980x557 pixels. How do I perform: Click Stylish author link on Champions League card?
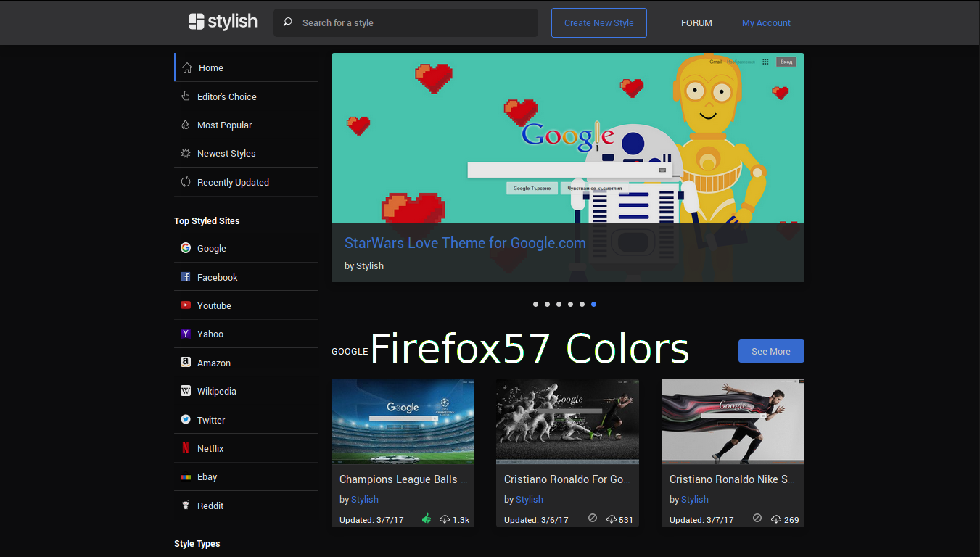point(365,499)
